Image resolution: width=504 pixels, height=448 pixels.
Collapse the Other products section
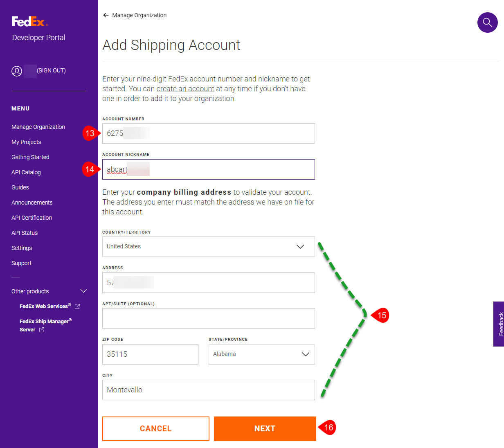83,291
